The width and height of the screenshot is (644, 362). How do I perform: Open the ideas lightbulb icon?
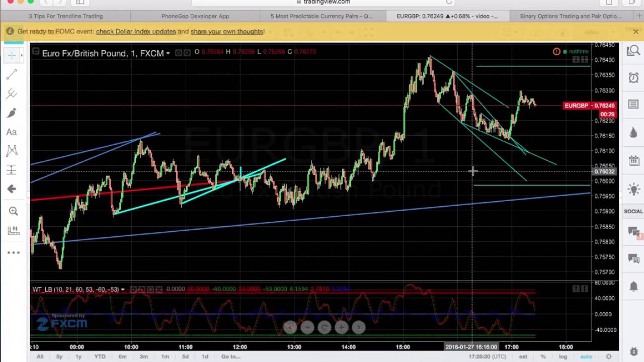coord(633,190)
